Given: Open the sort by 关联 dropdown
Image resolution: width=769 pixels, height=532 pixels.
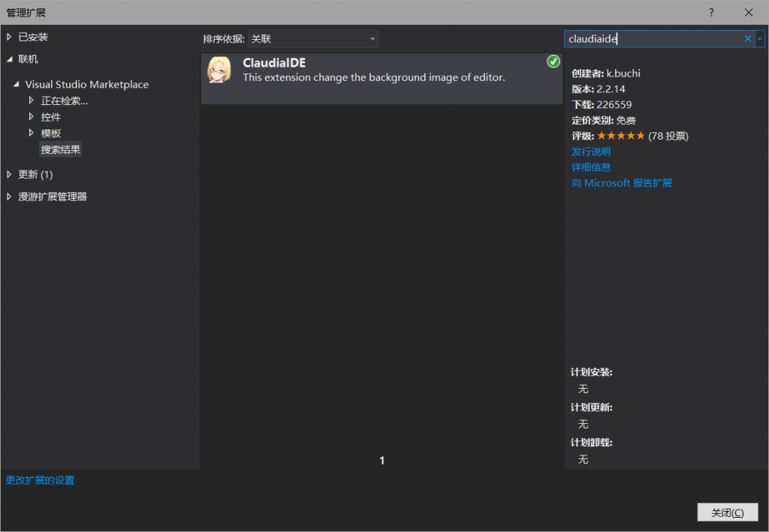Looking at the screenshot, I should (313, 39).
